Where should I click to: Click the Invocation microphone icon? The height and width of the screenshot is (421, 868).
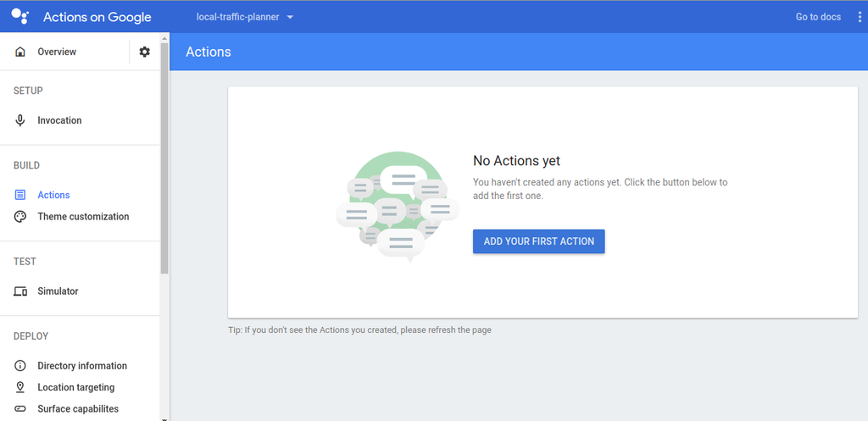tap(20, 120)
